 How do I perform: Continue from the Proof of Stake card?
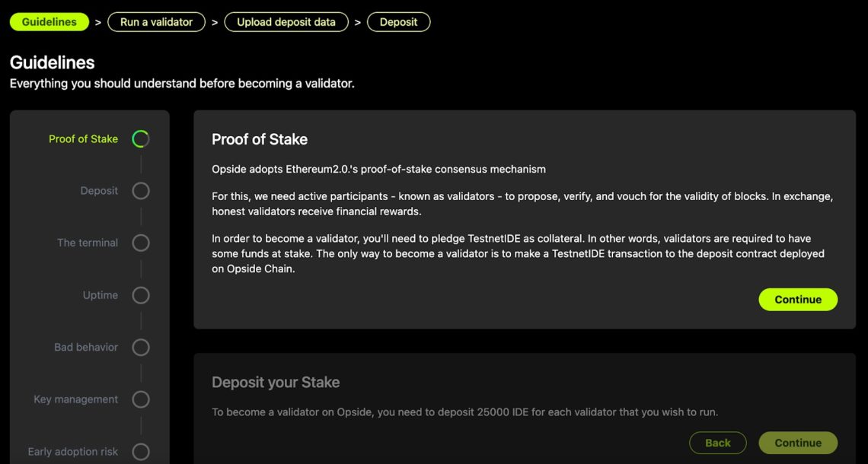pyautogui.click(x=798, y=299)
